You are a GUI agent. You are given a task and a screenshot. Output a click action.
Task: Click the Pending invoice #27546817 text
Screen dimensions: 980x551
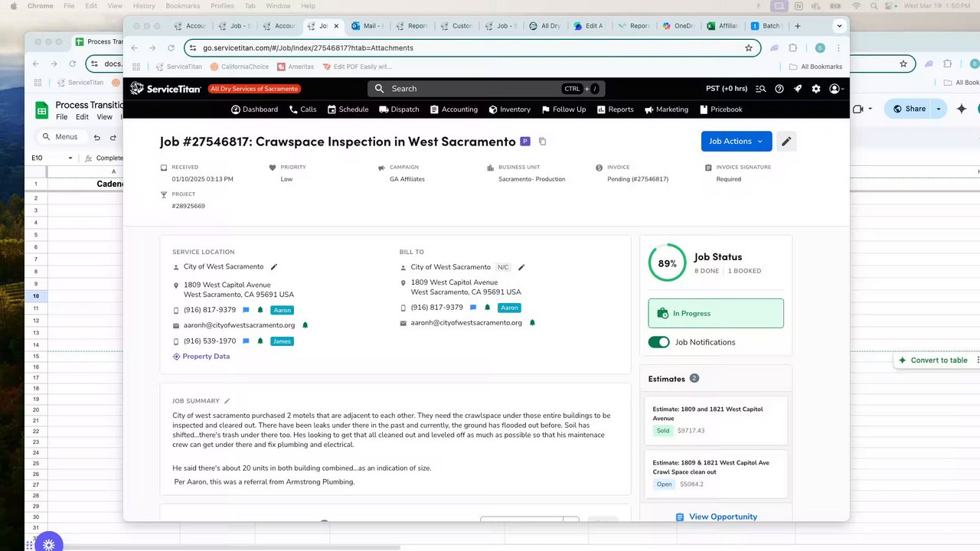tap(638, 179)
